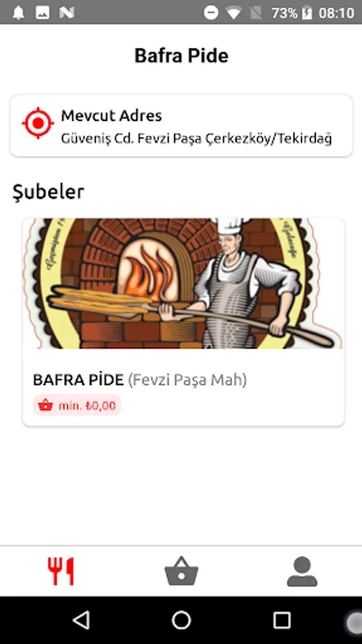Tap the red location target icon
Viewport: 362px width, 644px height.
tap(38, 123)
